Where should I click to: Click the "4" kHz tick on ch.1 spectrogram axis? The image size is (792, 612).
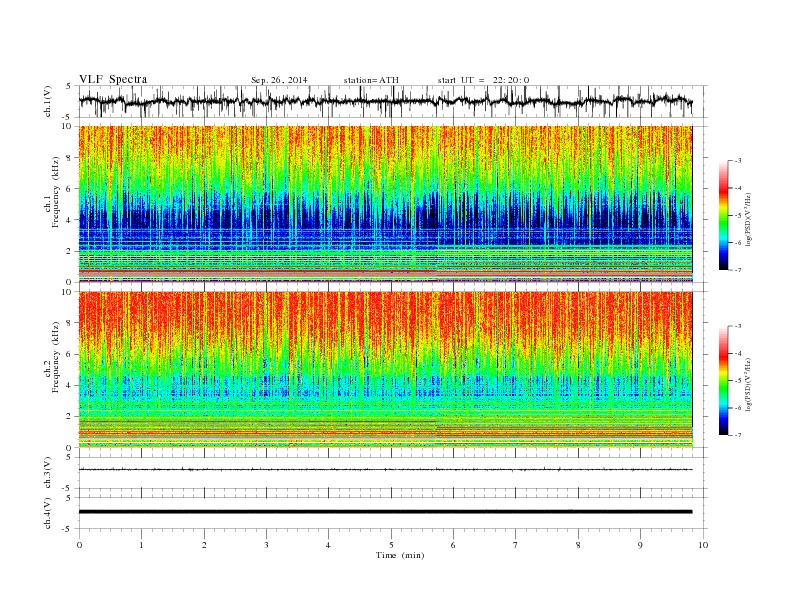coord(69,220)
